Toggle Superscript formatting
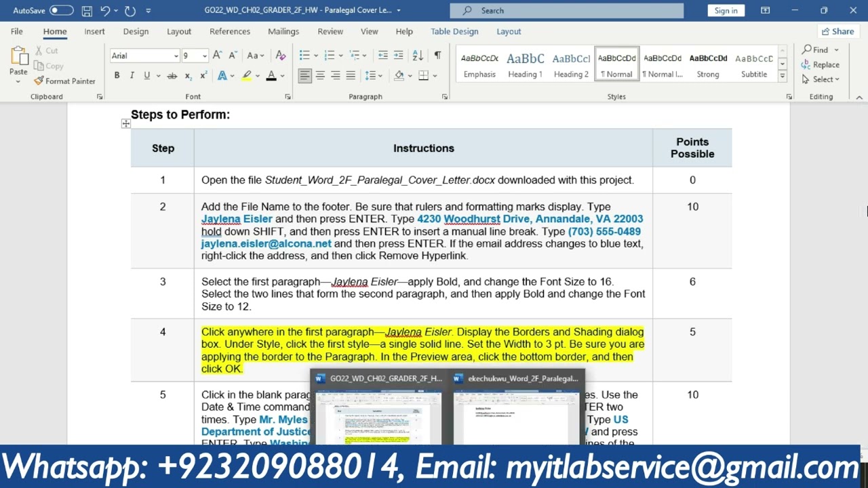This screenshot has width=868, height=488. [x=202, y=75]
